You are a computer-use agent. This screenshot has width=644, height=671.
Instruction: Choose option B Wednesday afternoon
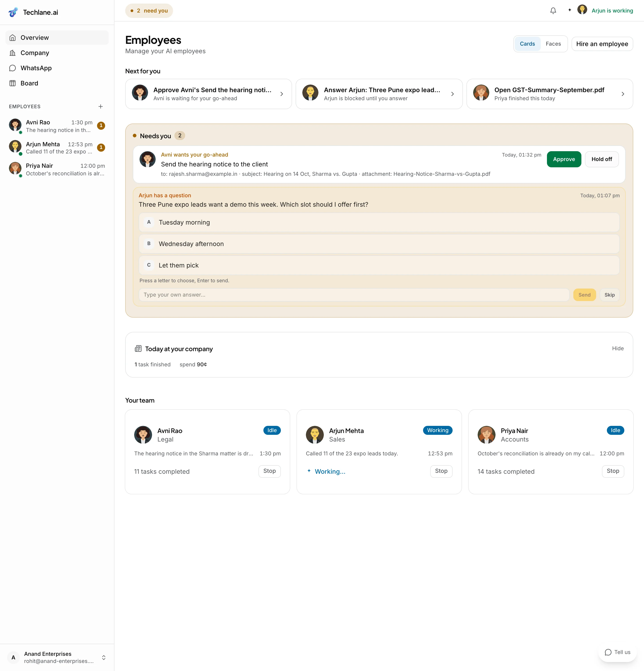(x=379, y=244)
